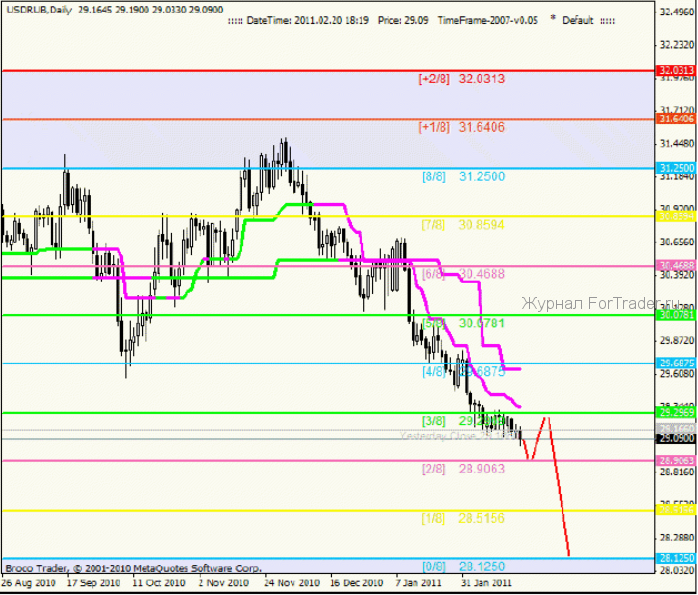
Task: Click the 29.8720 value on the price scale
Action: pyautogui.click(x=677, y=341)
